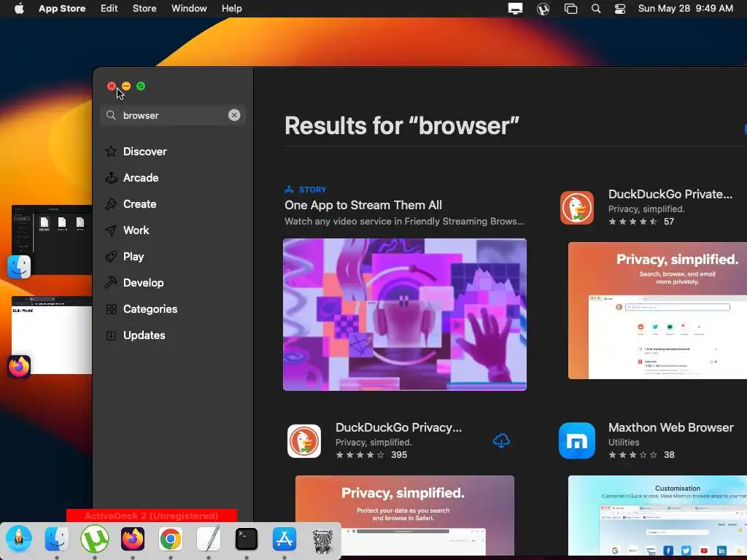747x560 pixels.
Task: Open DuckDuckGo Private Privacy simplified screenshot
Action: [x=657, y=311]
